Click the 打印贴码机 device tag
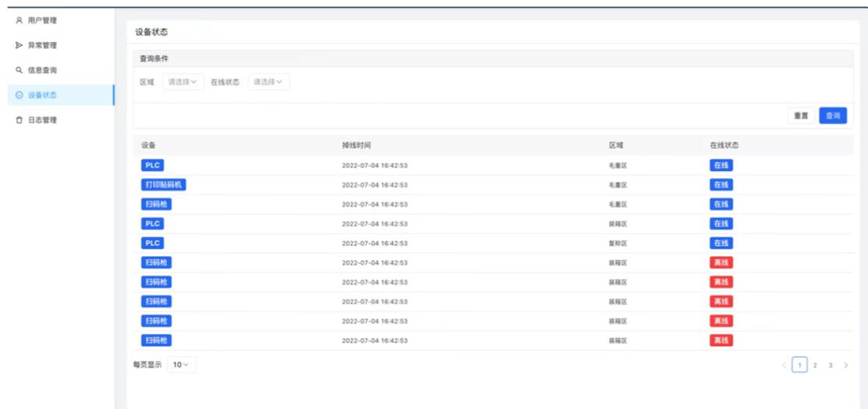The image size is (868, 409). pos(164,185)
